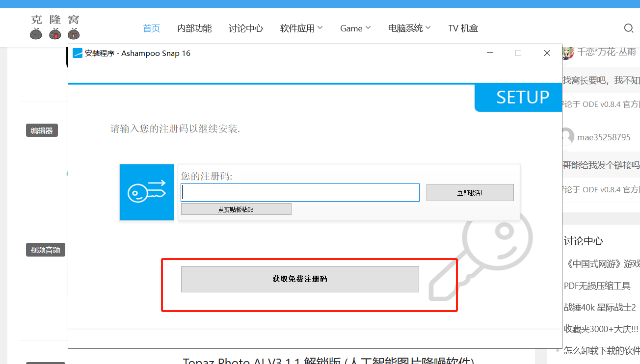
Task: Open the 战锤40k 星际战士2 link
Action: [x=600, y=307]
